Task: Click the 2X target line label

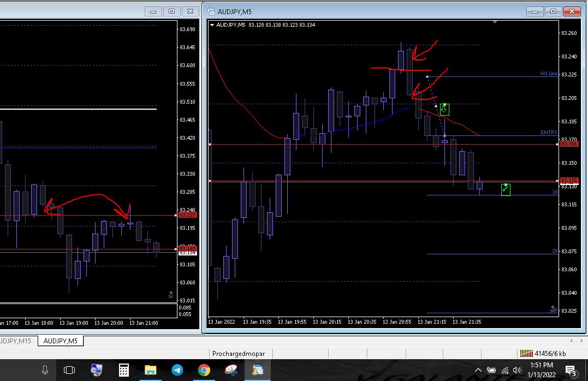Action: (x=555, y=251)
